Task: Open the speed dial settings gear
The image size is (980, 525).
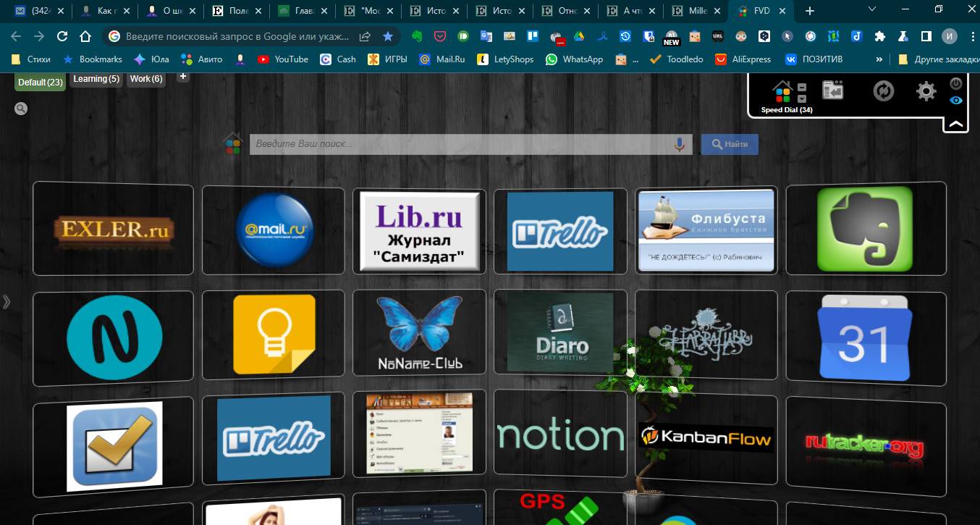Action: click(926, 91)
